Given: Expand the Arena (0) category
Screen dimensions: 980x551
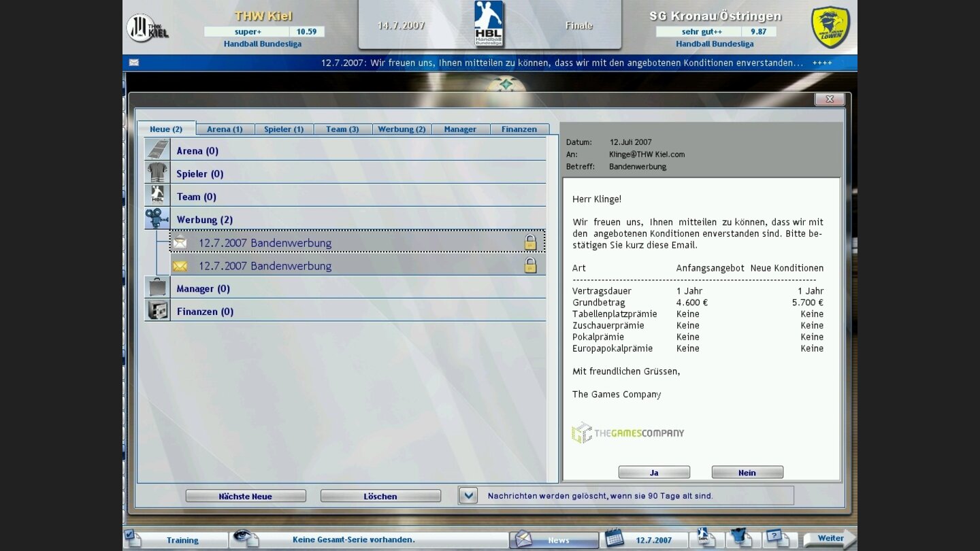Looking at the screenshot, I should click(x=345, y=150).
